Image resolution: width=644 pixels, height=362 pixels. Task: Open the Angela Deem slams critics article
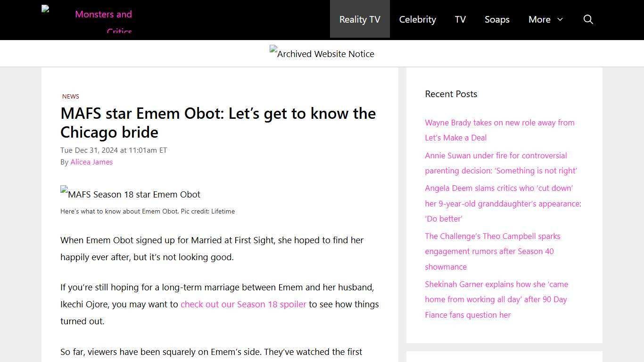click(503, 203)
